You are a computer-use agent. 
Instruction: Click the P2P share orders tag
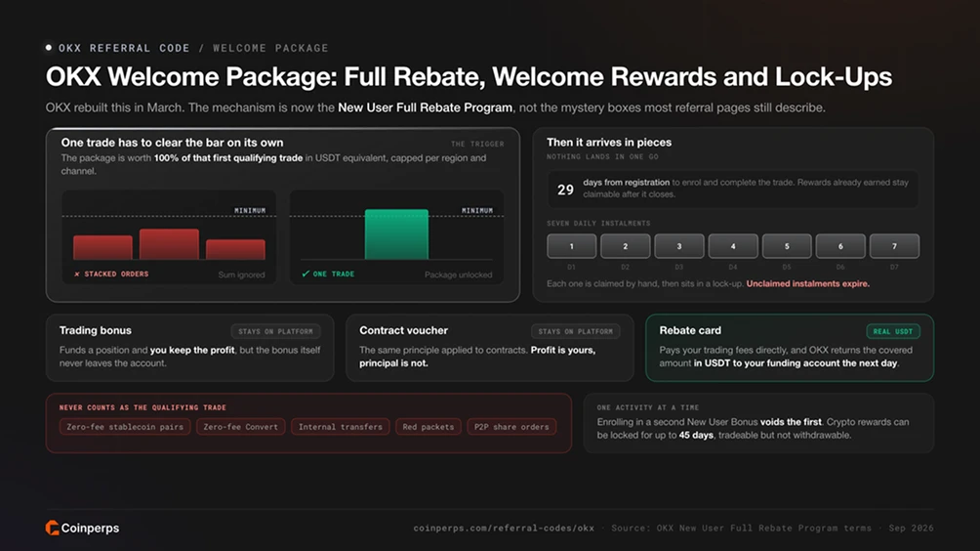[x=511, y=427]
